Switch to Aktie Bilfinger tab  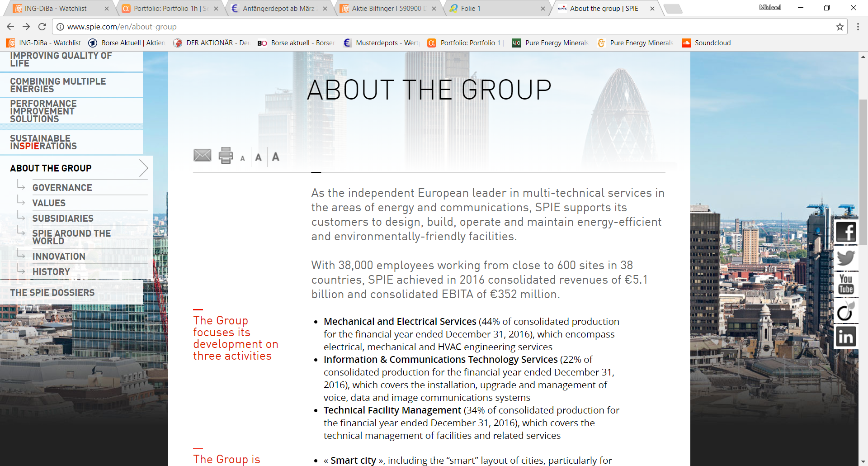[x=388, y=9]
